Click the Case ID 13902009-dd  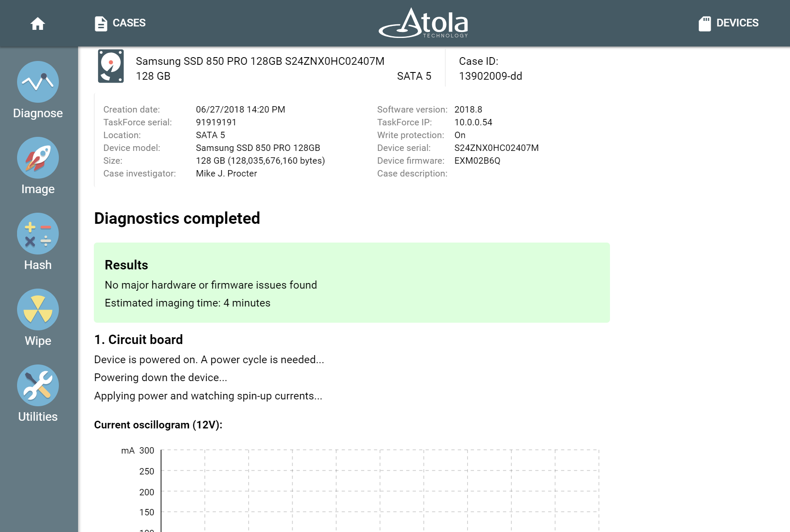click(491, 76)
